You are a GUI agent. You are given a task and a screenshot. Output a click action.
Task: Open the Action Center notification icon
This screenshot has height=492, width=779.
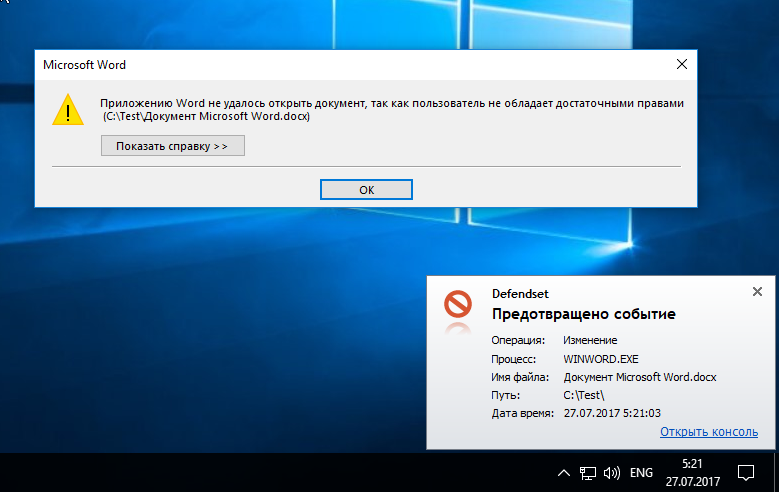[x=746, y=473]
